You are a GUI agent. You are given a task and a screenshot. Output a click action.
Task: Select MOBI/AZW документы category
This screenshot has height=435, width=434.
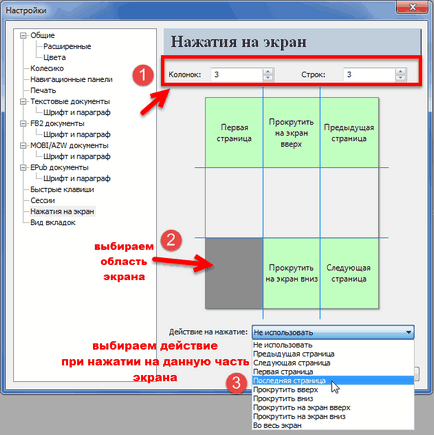(69, 145)
